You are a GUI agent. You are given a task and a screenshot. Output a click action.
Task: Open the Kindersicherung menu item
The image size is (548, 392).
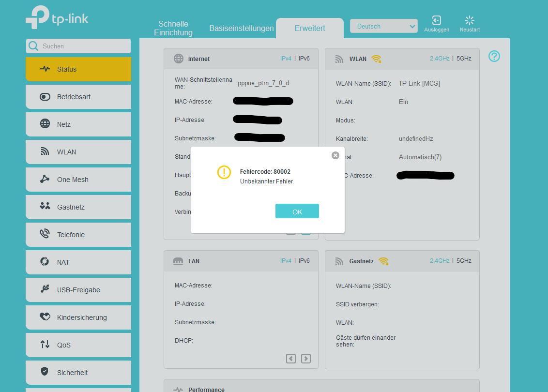78,317
